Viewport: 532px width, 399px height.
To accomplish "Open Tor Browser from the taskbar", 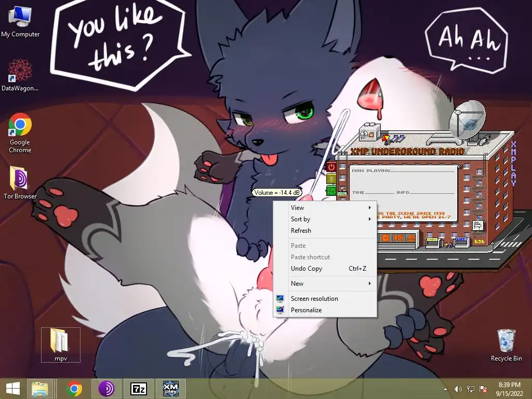I will click(106, 389).
